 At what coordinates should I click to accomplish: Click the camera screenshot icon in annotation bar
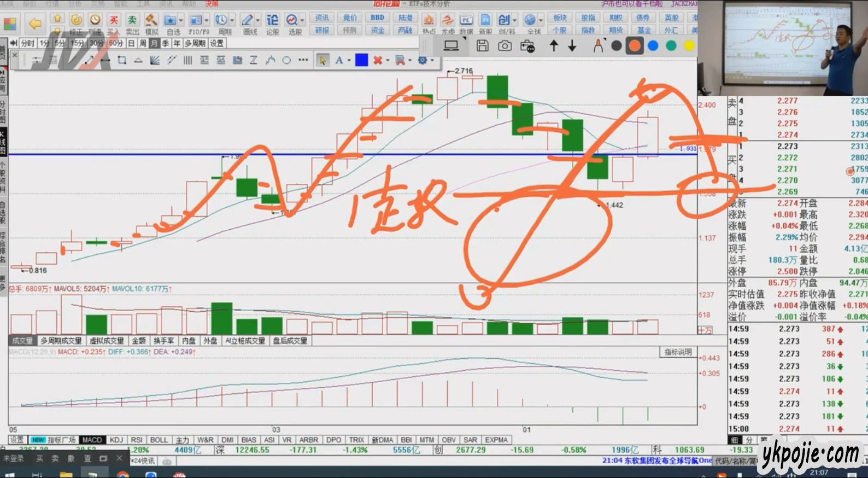pyautogui.click(x=505, y=46)
